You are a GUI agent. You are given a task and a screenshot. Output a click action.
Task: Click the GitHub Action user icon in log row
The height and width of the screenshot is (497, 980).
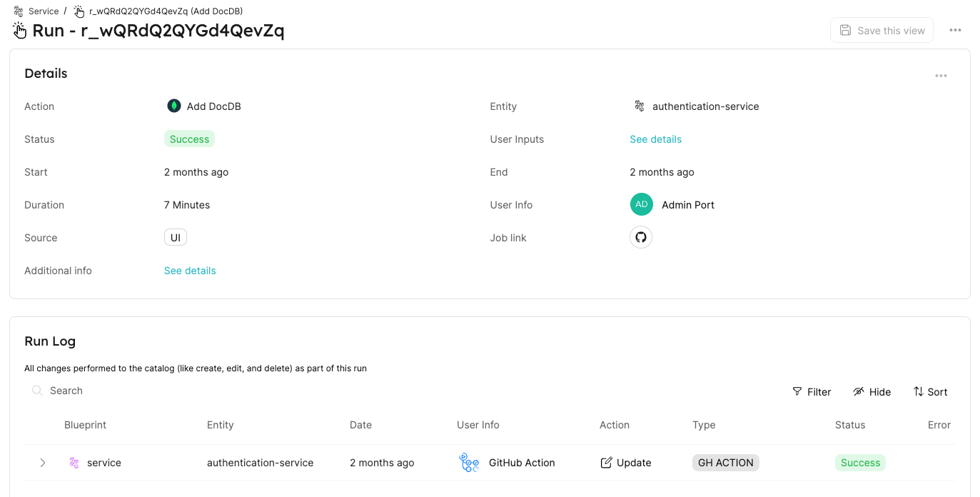(x=469, y=463)
